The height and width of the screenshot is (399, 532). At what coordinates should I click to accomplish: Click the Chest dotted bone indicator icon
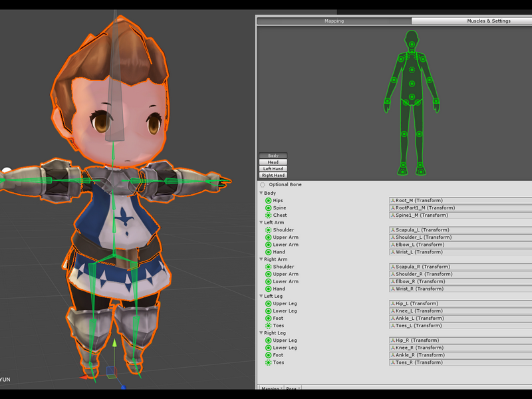pos(268,215)
